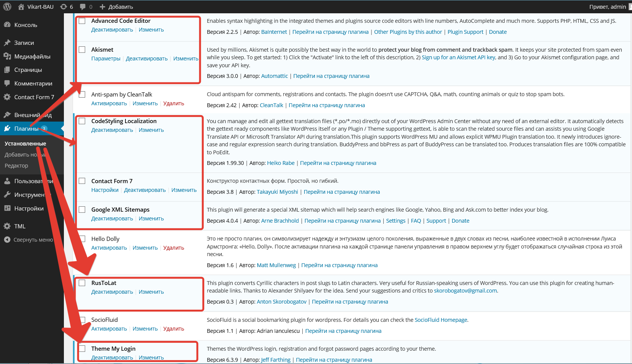The image size is (632, 364).
Task: Click the Страницы pages icon
Action: tap(7, 70)
